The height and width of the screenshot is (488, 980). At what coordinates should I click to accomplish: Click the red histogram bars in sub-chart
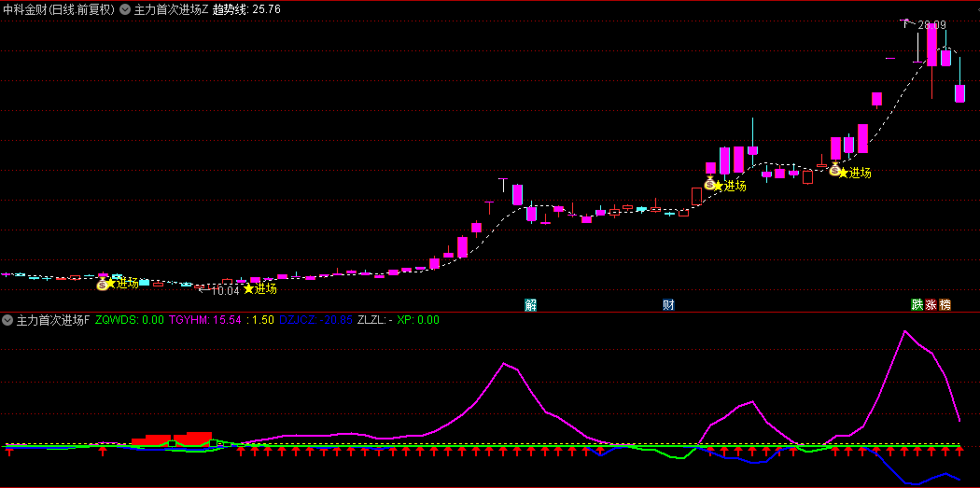pyautogui.click(x=174, y=438)
